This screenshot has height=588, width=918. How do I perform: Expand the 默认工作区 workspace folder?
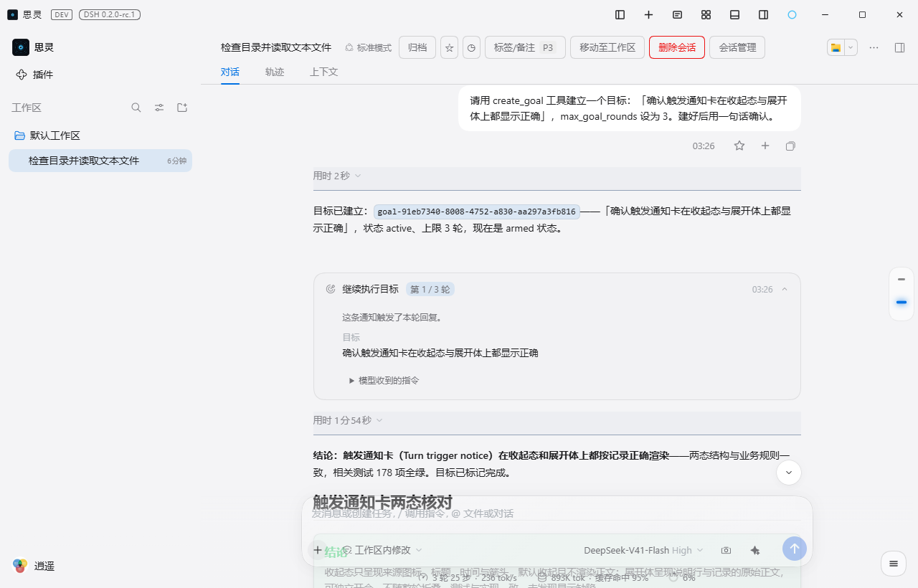coord(47,136)
